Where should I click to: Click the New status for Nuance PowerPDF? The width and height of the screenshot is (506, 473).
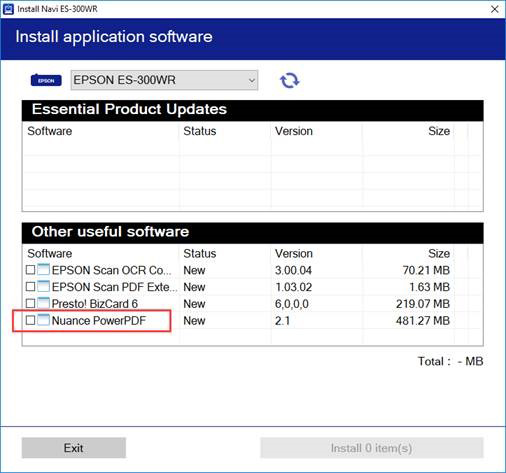[x=194, y=321]
